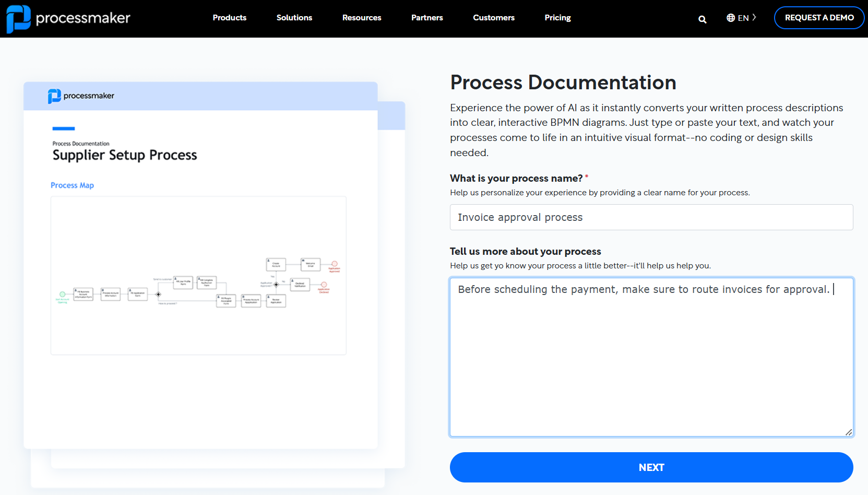
Task: Click the globe language icon
Action: tap(731, 18)
